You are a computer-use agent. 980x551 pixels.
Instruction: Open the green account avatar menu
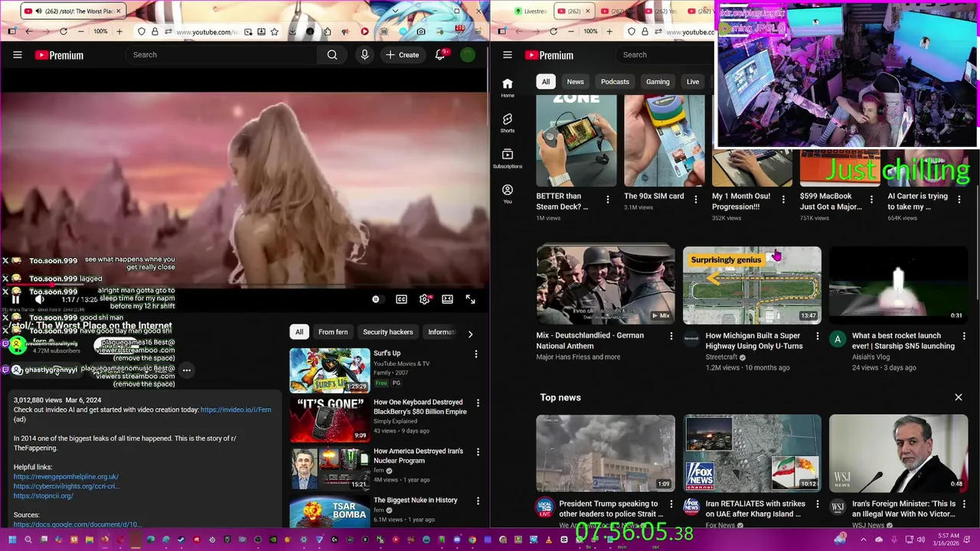[x=468, y=55]
